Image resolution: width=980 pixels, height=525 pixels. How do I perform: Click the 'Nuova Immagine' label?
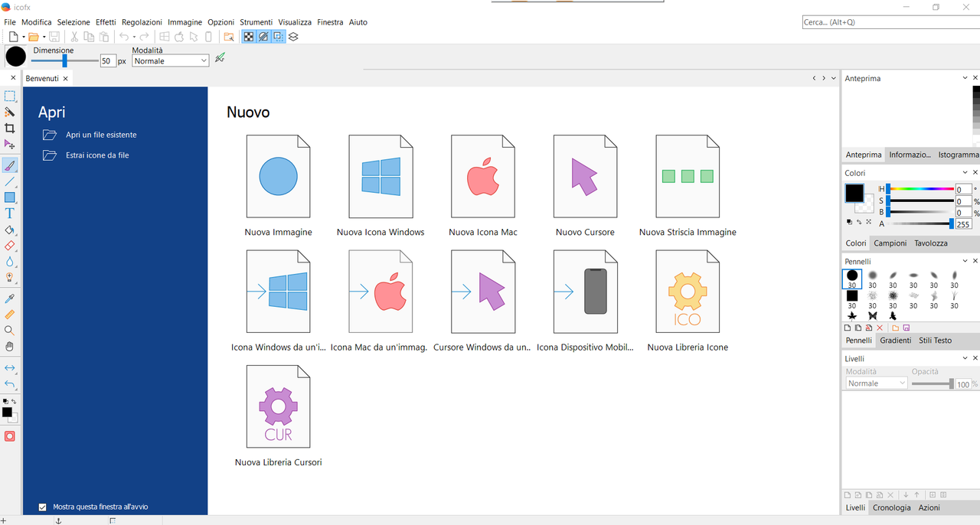tap(279, 232)
